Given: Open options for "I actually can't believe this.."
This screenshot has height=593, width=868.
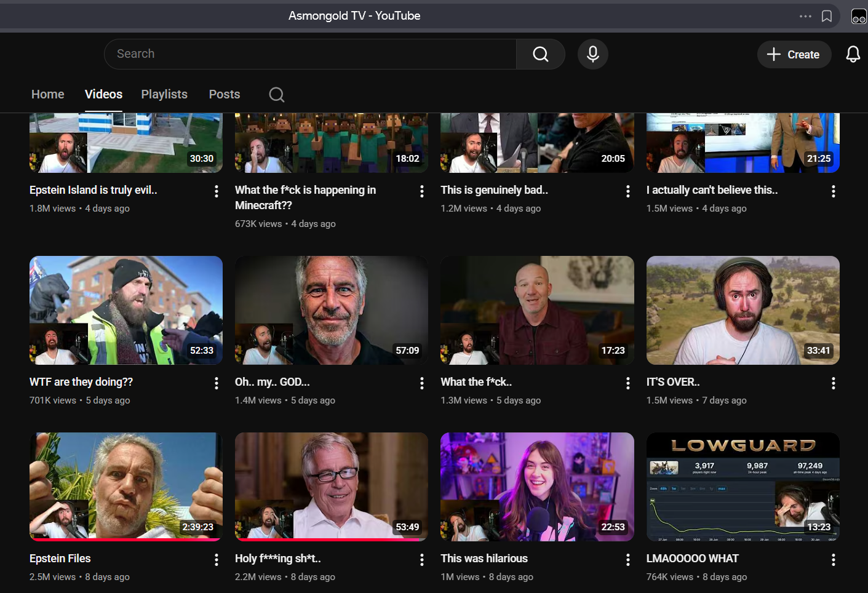Looking at the screenshot, I should coord(834,191).
